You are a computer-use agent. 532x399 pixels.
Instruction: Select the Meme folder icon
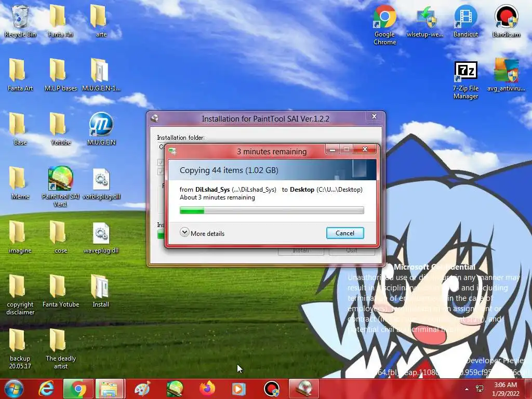point(20,183)
